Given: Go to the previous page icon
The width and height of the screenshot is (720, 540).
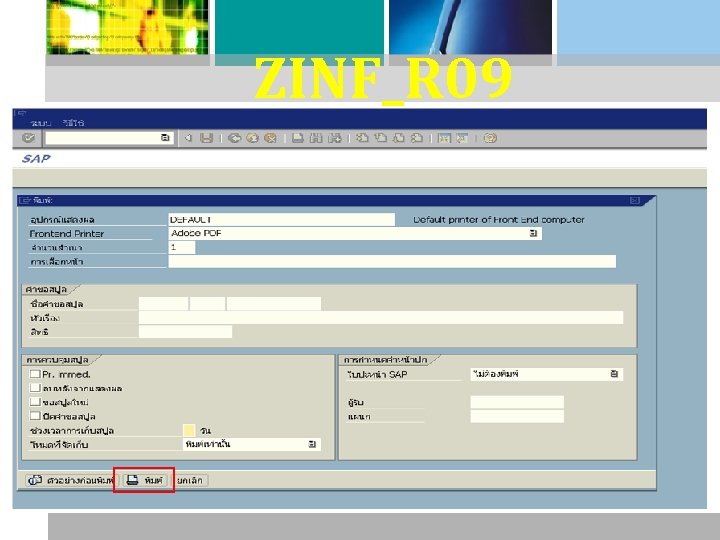Looking at the screenshot, I should (380, 138).
